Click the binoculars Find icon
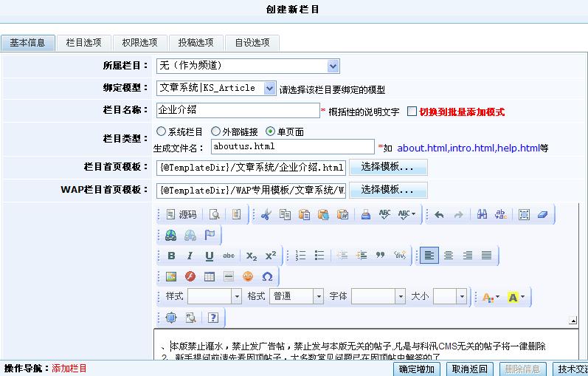This screenshot has height=376, width=588. tap(482, 215)
